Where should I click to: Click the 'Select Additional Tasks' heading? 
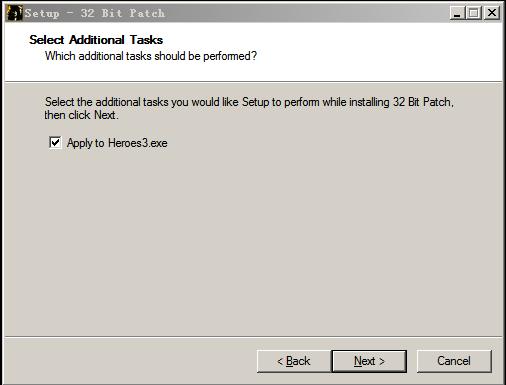tap(96, 40)
